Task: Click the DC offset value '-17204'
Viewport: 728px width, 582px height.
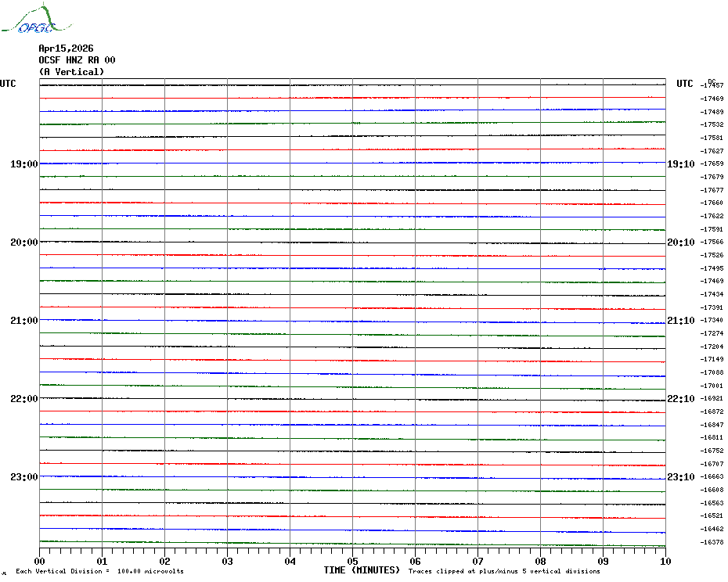Action: click(712, 347)
